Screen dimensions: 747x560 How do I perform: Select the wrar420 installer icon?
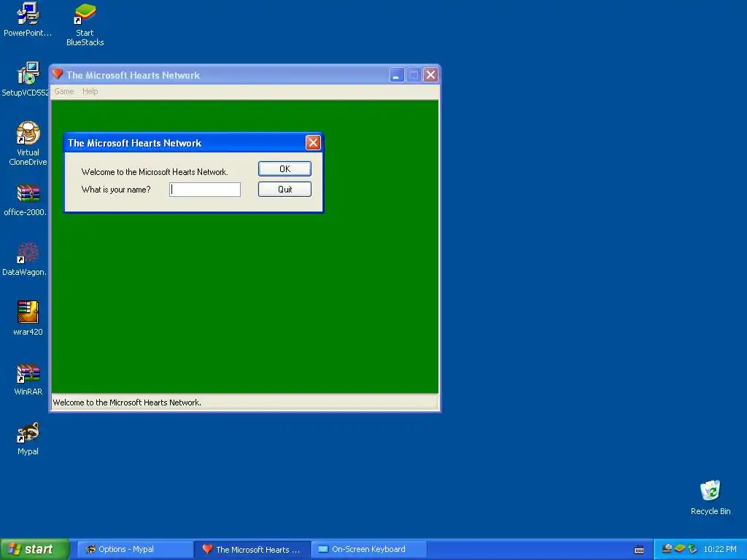tap(28, 318)
